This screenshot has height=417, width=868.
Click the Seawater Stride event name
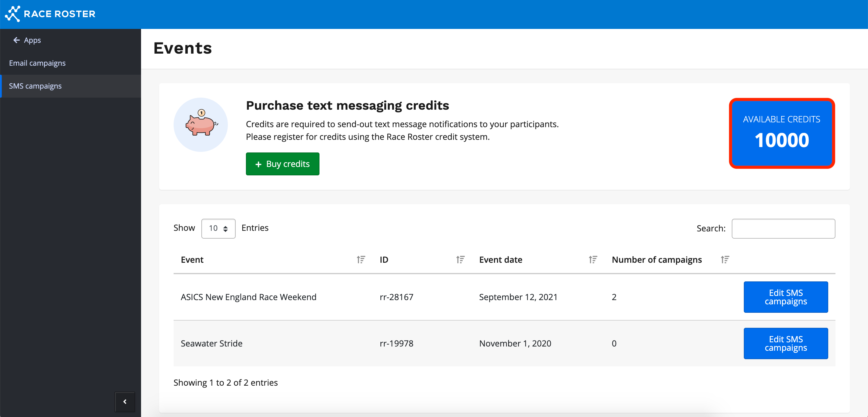point(211,343)
